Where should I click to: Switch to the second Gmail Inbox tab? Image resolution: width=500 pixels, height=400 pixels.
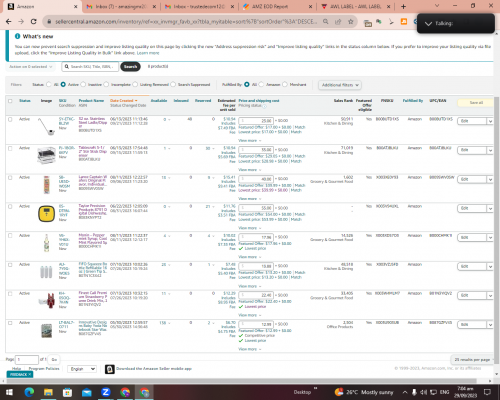pos(199,6)
